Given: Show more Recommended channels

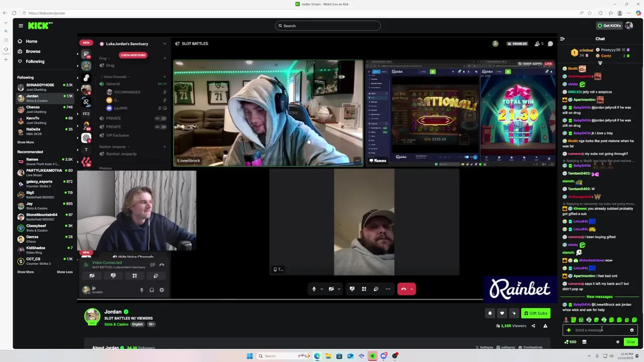Looking at the screenshot, I should [x=25, y=272].
